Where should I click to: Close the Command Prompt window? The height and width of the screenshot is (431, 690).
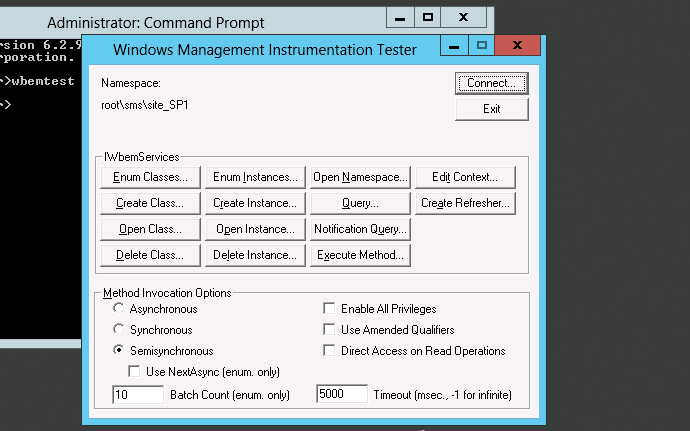(463, 18)
